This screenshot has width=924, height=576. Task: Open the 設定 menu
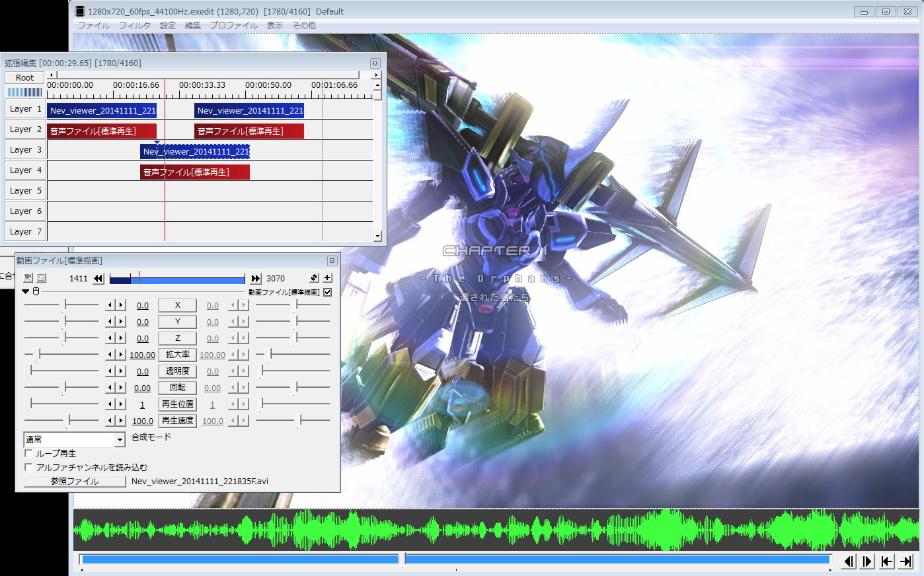[168, 26]
